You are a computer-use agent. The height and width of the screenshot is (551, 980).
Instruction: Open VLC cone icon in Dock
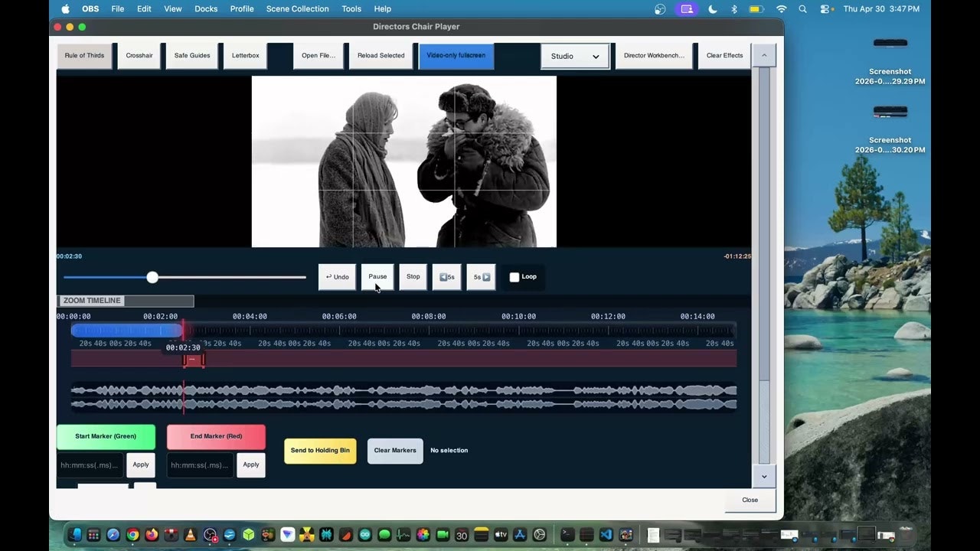pyautogui.click(x=191, y=535)
